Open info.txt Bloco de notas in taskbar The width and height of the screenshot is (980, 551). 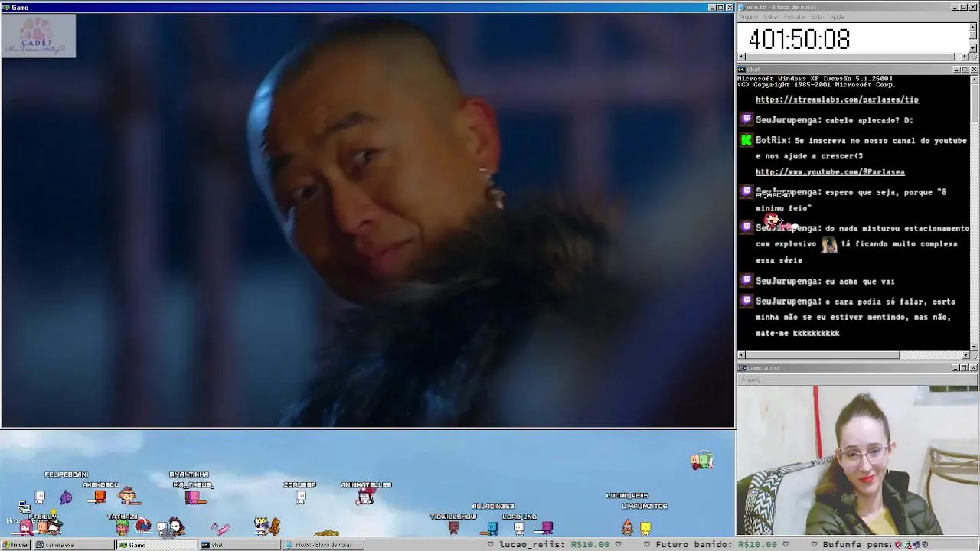pyautogui.click(x=322, y=545)
